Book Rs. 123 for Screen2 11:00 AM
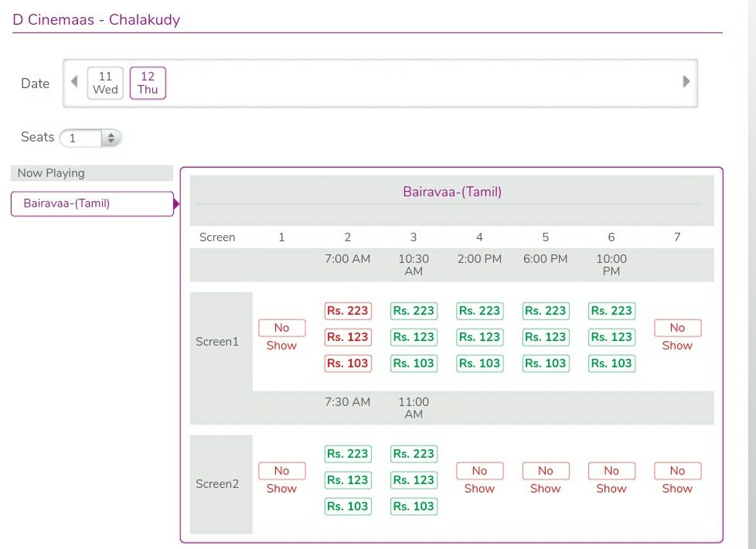The image size is (756, 549). tap(414, 480)
